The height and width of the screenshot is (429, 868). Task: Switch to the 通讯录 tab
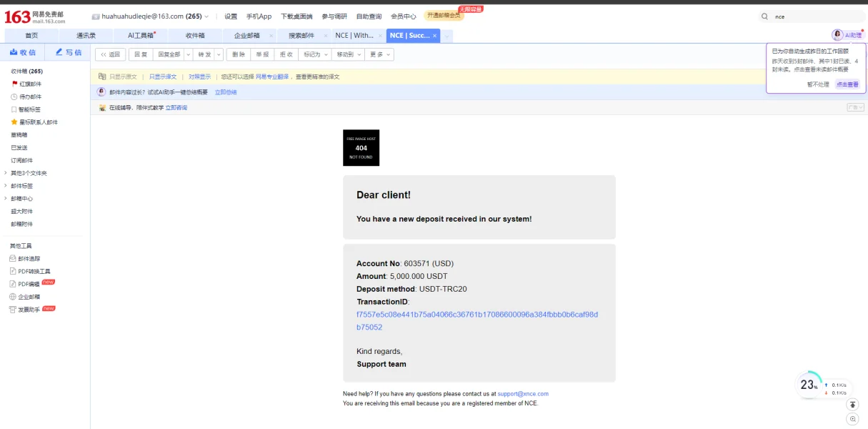click(86, 36)
